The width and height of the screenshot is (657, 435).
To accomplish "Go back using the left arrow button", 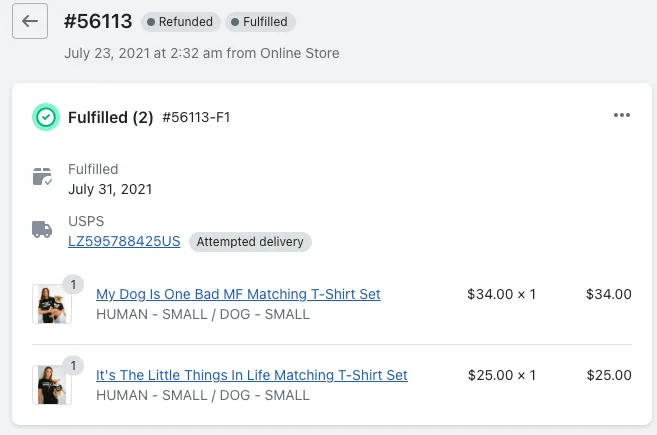I will click(30, 21).
